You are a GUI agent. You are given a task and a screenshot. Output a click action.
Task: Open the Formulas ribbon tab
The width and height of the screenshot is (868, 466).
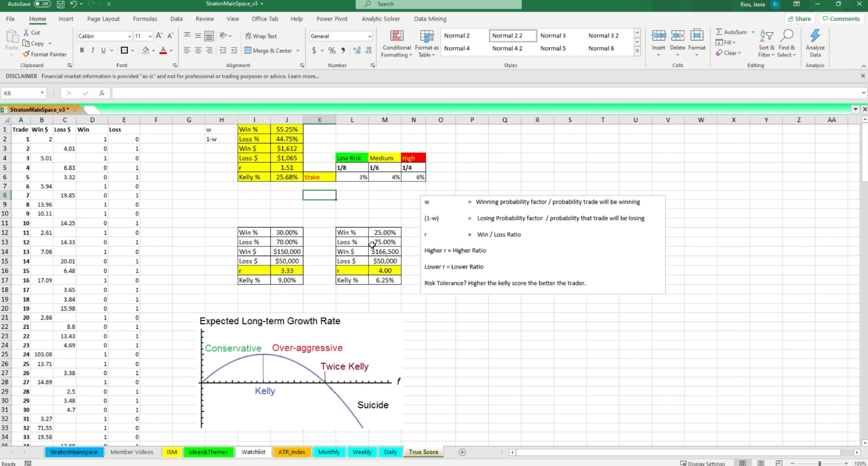click(x=145, y=19)
